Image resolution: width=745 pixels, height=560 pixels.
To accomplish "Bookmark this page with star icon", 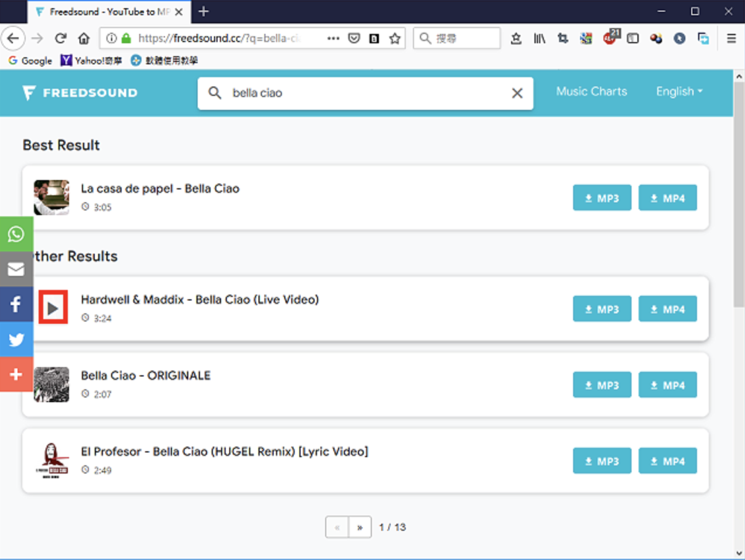I will pos(395,39).
